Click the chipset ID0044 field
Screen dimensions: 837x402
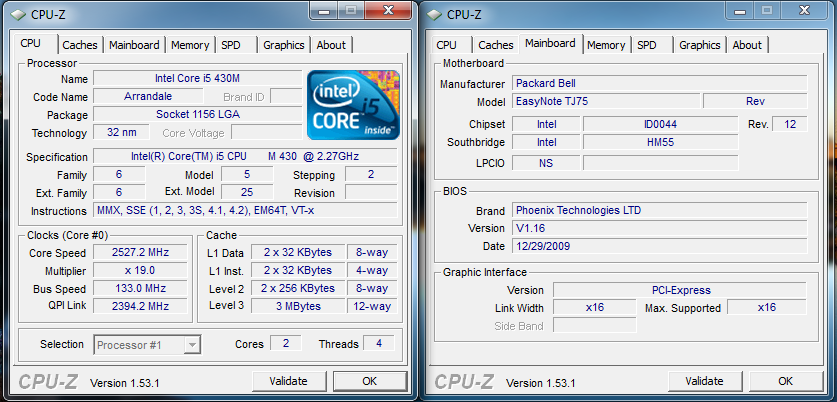coord(660,124)
